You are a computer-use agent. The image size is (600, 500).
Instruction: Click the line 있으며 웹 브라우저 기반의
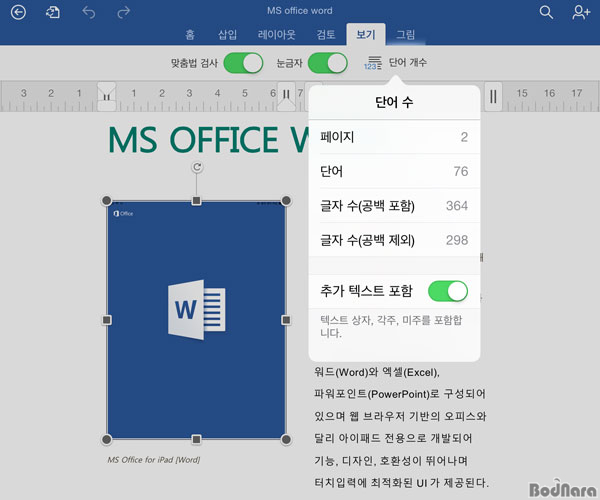coord(400,416)
